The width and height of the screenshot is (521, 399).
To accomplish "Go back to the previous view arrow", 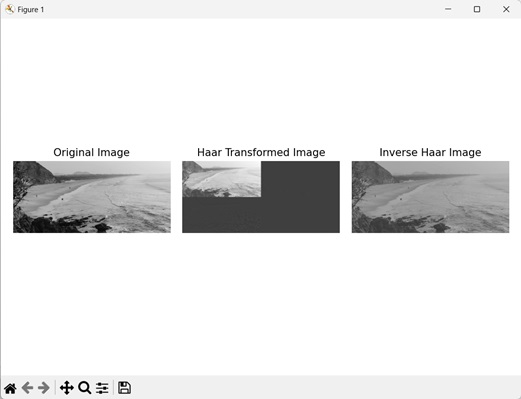I will [27, 388].
